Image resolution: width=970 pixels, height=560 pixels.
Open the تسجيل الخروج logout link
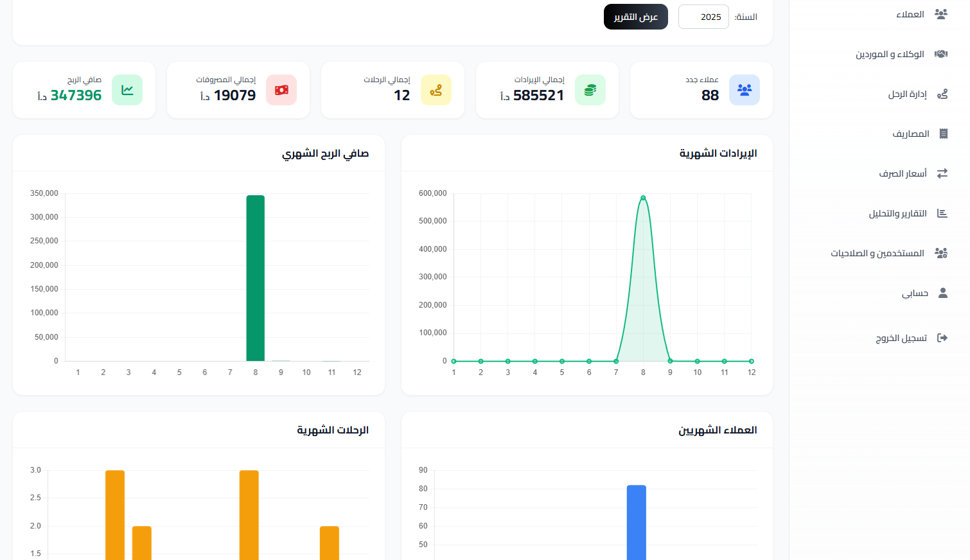901,338
